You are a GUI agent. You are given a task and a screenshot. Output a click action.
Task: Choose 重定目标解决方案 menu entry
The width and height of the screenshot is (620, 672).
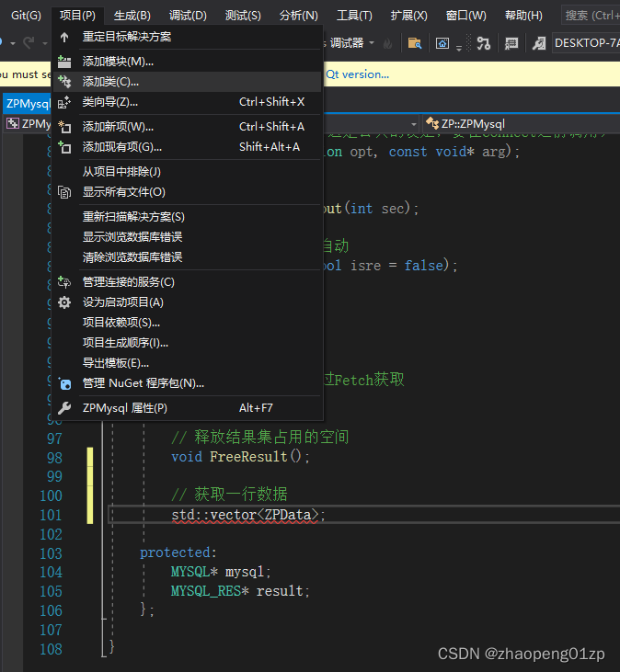click(x=188, y=37)
